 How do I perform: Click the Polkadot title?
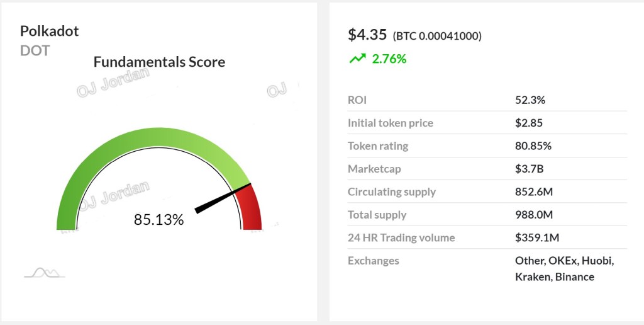[50, 31]
